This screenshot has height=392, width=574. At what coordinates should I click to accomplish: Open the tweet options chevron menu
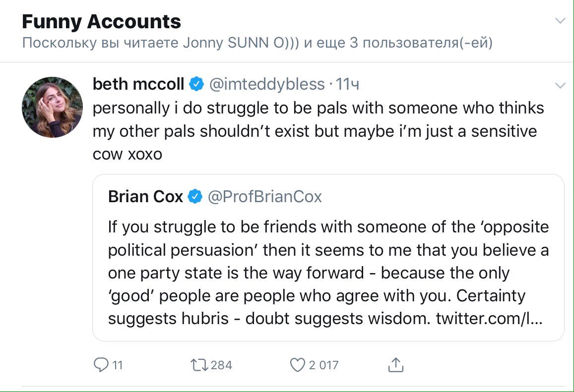[560, 86]
